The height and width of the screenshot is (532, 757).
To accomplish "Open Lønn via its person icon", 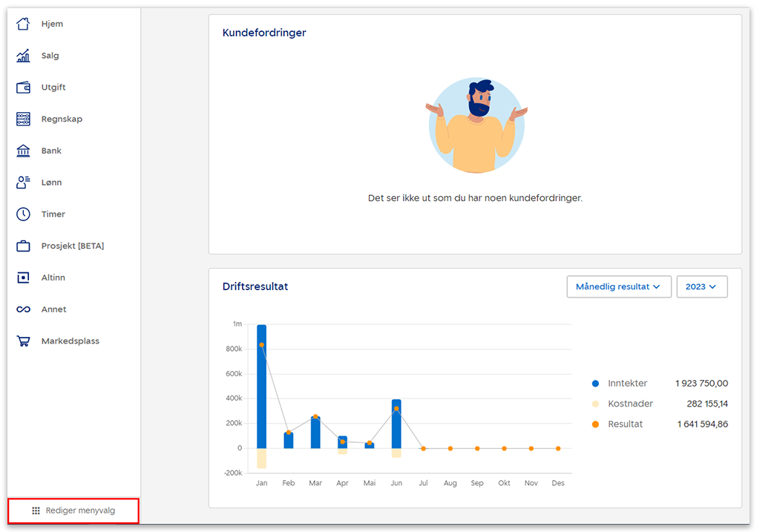I will tap(23, 183).
